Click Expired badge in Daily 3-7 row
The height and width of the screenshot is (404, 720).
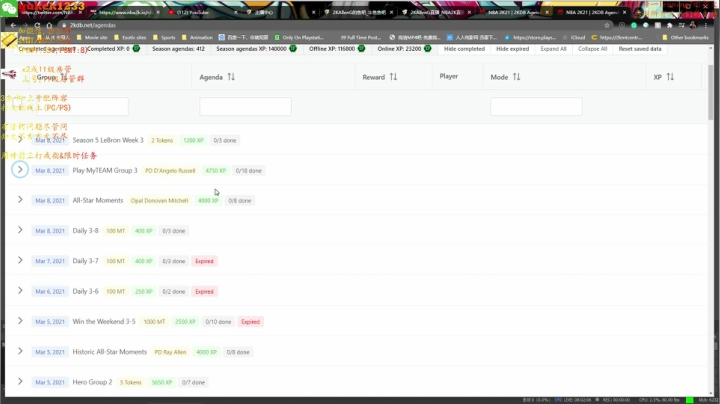click(x=204, y=261)
